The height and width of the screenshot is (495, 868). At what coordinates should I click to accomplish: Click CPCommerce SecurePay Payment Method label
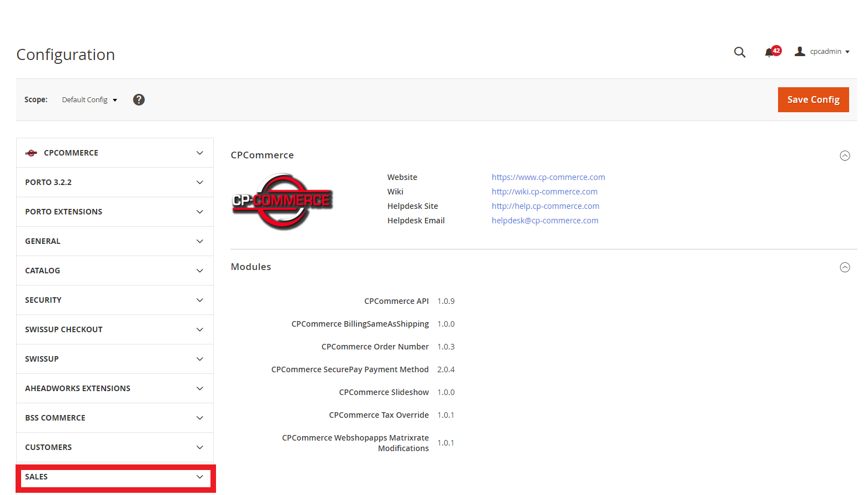(x=350, y=369)
